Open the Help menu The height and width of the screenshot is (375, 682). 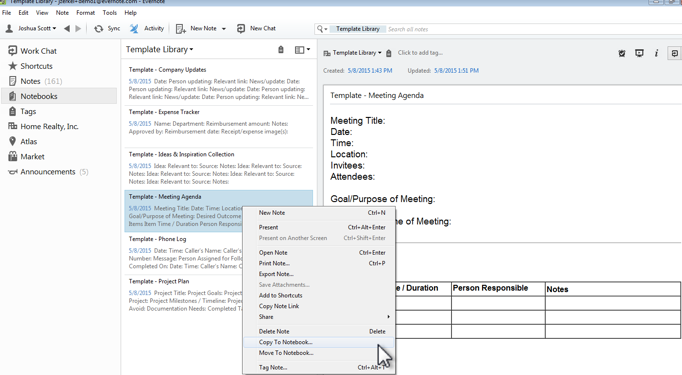tap(130, 13)
